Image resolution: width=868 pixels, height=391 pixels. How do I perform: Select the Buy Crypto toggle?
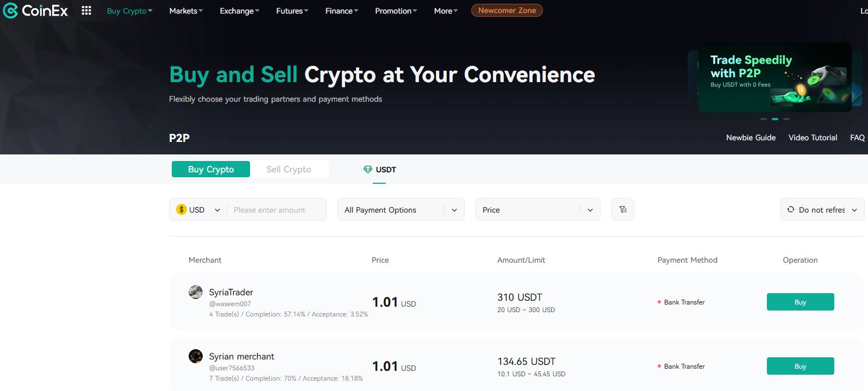(x=211, y=169)
